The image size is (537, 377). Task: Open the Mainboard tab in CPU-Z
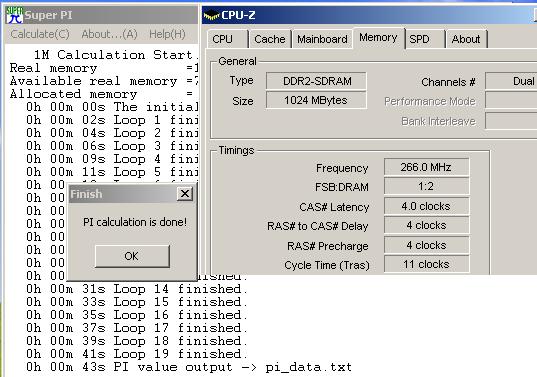click(x=322, y=39)
